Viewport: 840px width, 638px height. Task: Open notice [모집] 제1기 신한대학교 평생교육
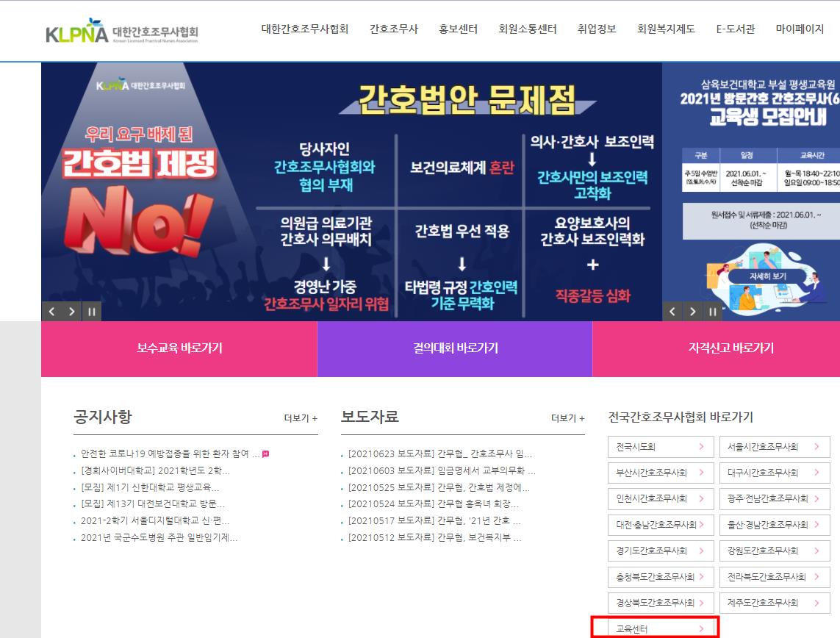(149, 487)
